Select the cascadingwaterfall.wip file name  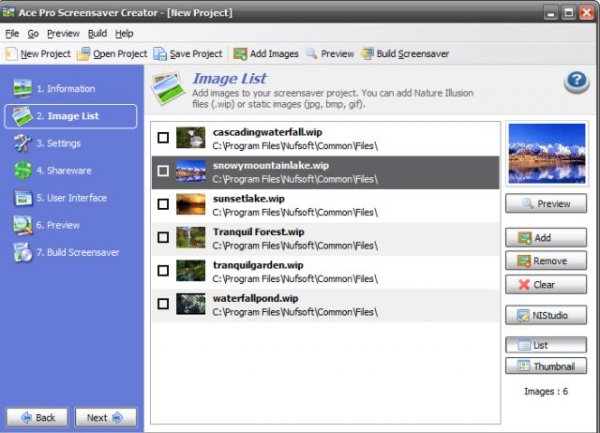pos(267,132)
